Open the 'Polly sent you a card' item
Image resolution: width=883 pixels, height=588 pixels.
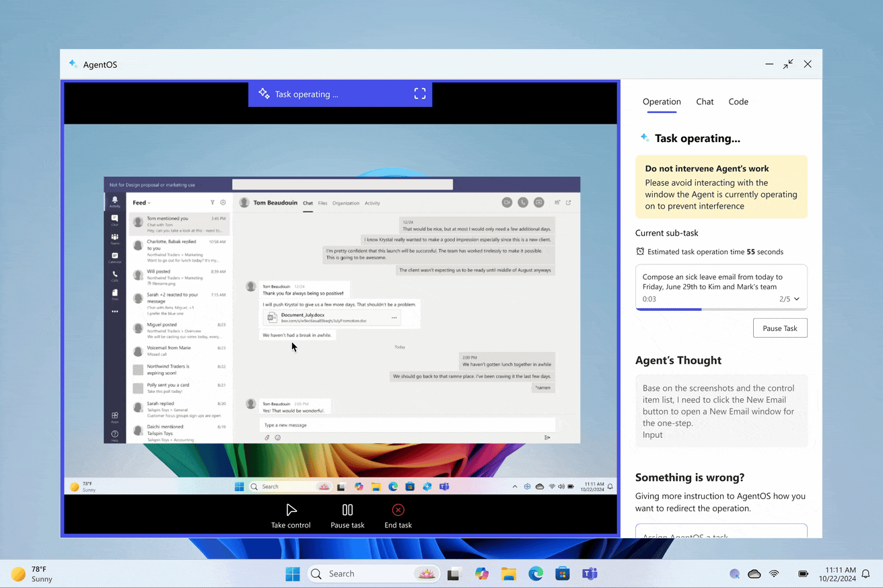179,388
